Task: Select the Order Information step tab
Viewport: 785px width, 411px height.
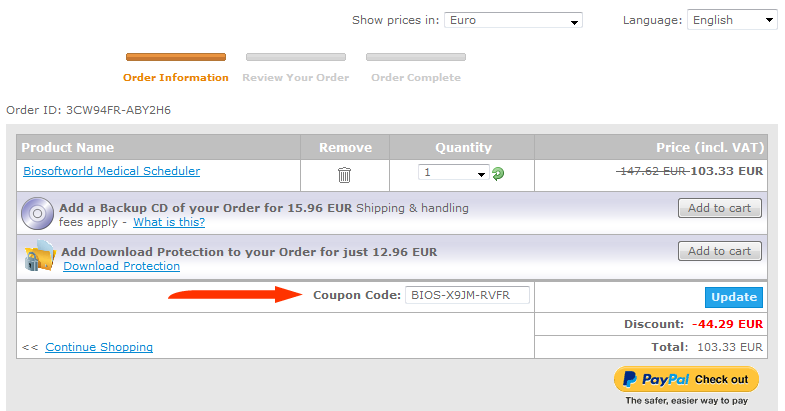Action: [176, 78]
